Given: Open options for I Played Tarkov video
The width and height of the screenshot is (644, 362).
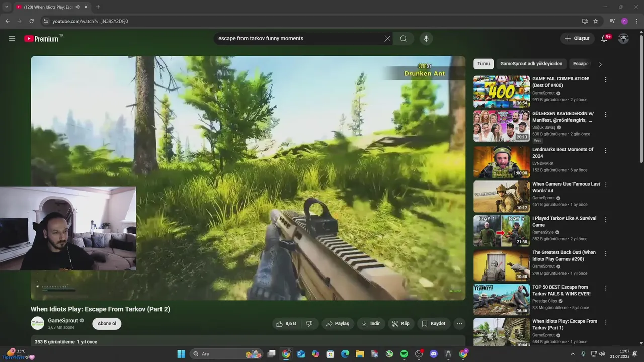Looking at the screenshot, I should tap(606, 219).
